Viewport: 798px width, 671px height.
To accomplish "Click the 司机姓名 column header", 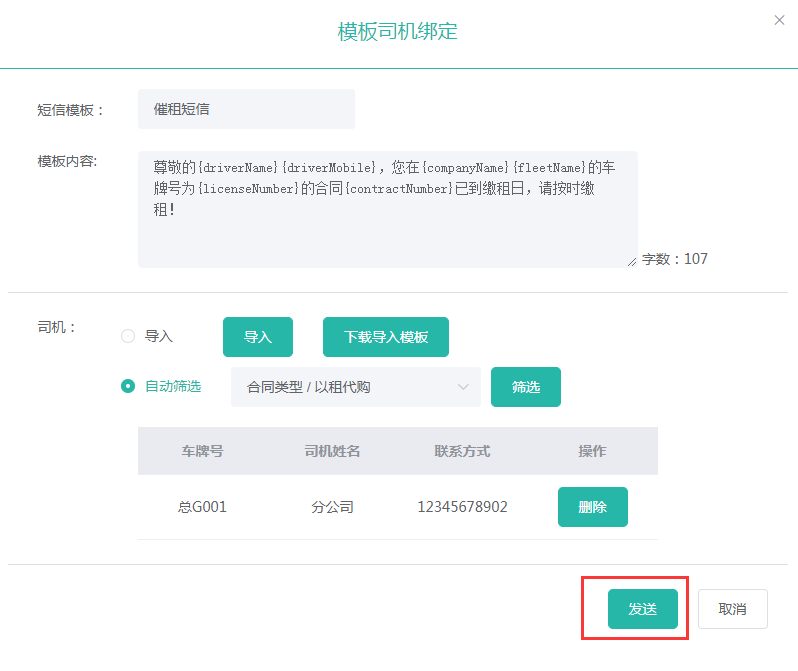I will 332,451.
